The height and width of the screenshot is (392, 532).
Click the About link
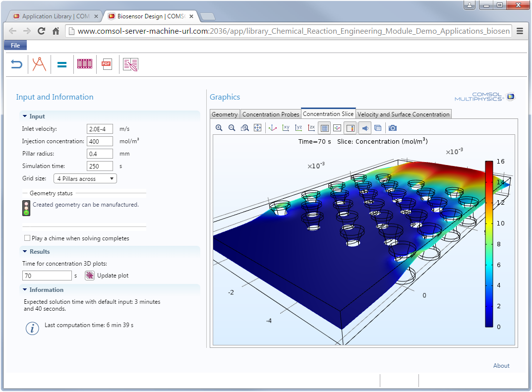(501, 366)
